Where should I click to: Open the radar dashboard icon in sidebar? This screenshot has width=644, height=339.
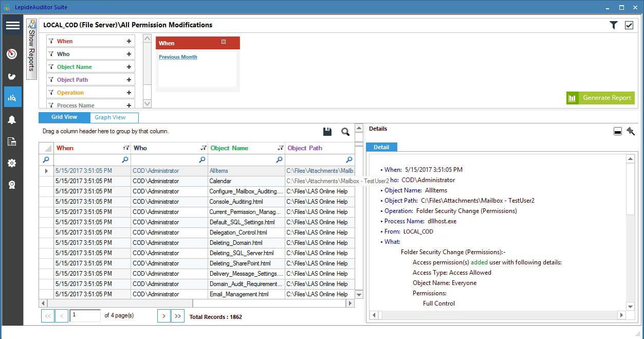tap(12, 54)
